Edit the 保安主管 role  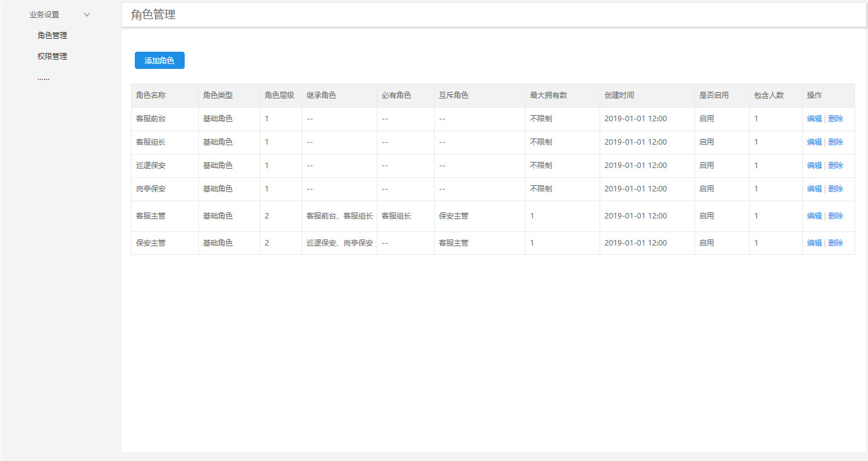814,243
